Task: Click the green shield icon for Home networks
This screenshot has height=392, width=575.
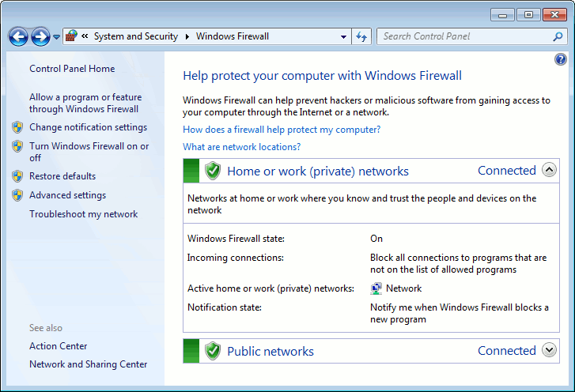Action: click(212, 171)
